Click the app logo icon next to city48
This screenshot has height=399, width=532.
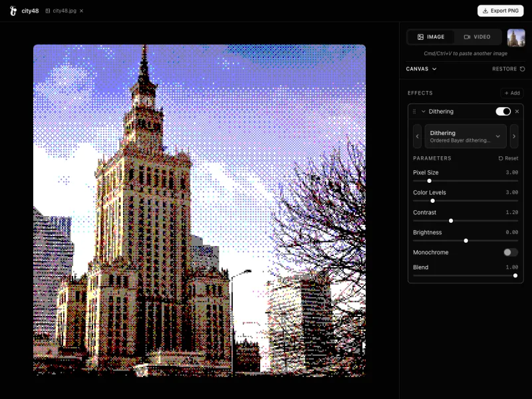click(x=13, y=11)
